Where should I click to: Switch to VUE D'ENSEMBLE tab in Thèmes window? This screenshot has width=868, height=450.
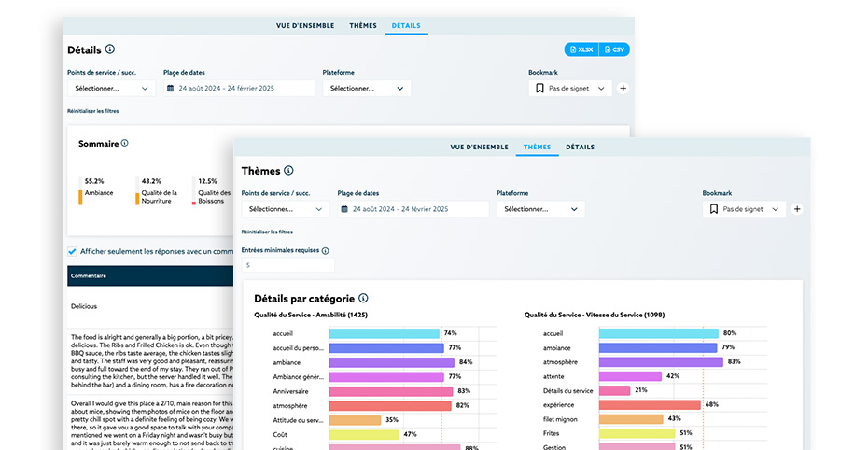point(479,147)
